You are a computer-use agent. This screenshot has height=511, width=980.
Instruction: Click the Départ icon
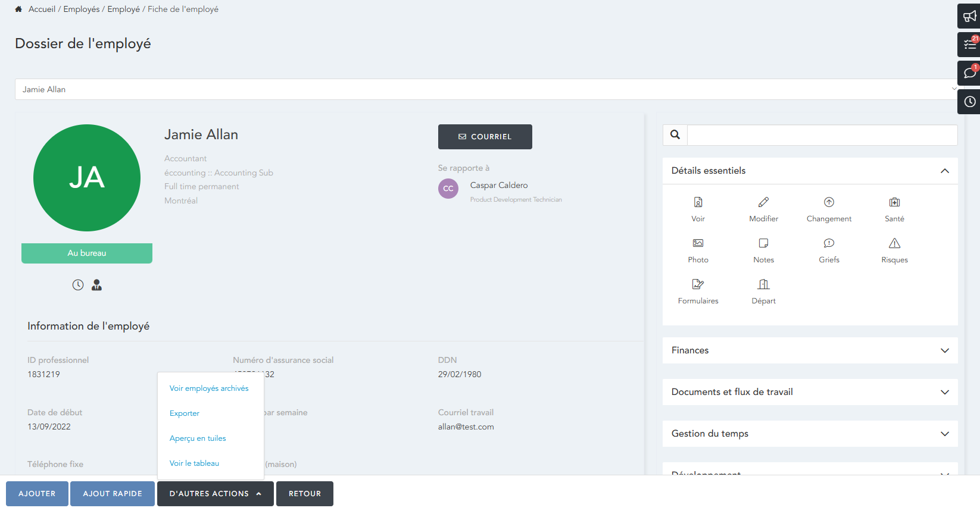click(x=763, y=285)
